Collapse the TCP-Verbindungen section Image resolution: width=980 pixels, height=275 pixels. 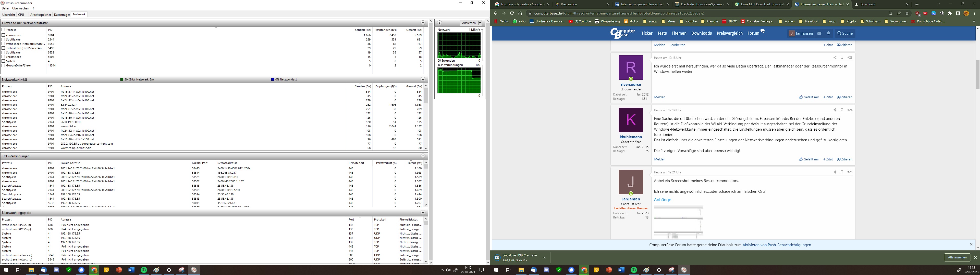click(423, 156)
